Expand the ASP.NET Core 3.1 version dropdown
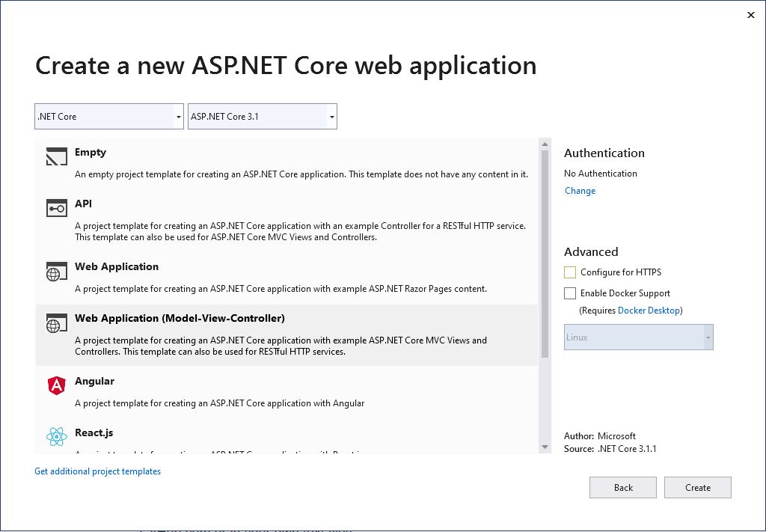This screenshot has height=532, width=766. tap(262, 117)
